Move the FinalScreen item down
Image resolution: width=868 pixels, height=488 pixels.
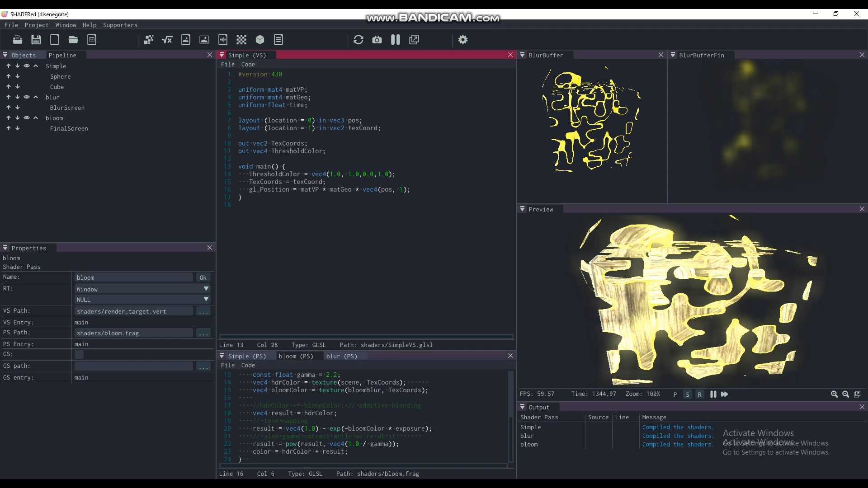coord(18,128)
